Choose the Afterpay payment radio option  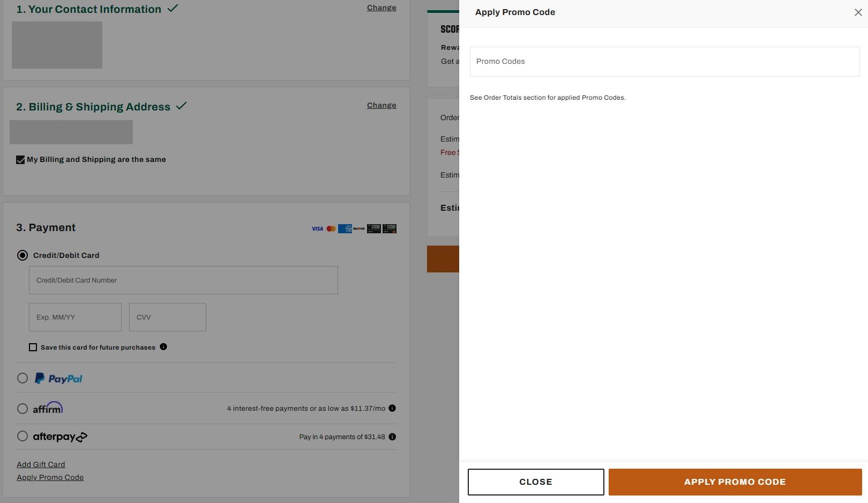coord(23,436)
